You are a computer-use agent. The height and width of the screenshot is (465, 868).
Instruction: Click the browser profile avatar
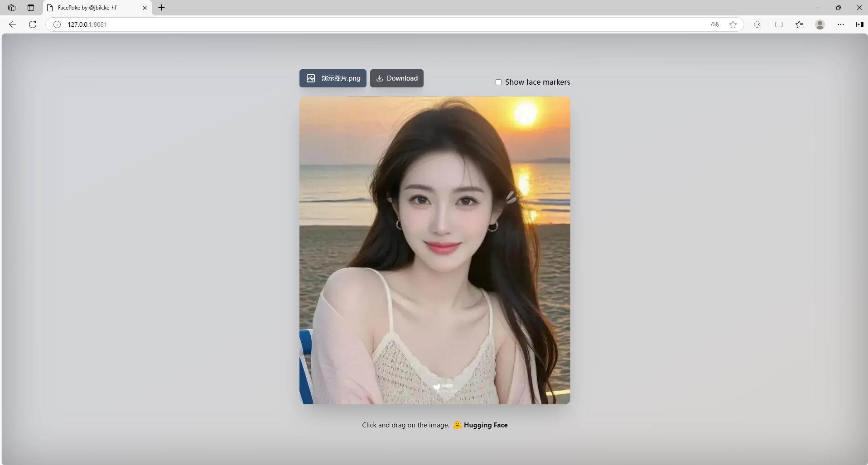[820, 24]
